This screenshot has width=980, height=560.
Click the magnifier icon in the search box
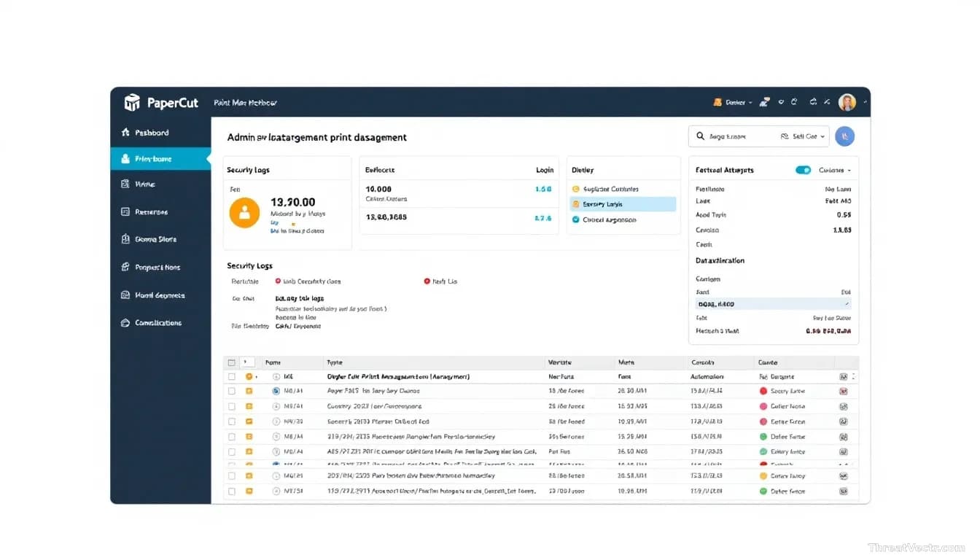[x=701, y=136]
